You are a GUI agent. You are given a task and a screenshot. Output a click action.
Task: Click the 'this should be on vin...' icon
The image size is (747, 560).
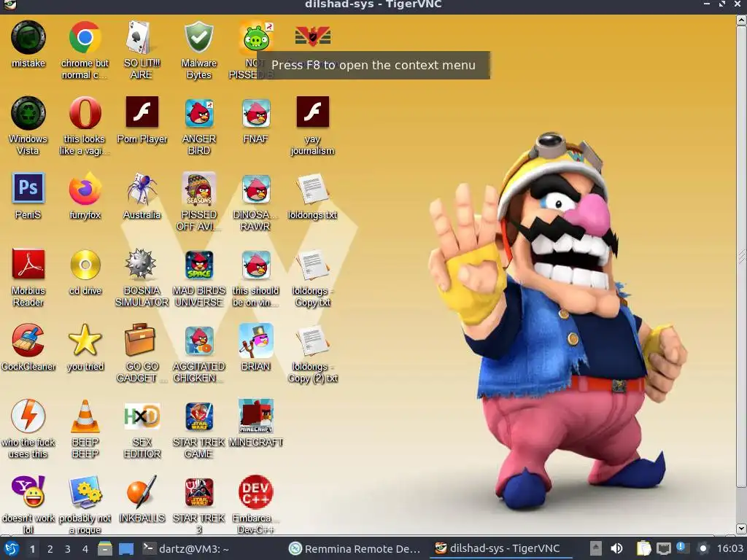point(256,264)
